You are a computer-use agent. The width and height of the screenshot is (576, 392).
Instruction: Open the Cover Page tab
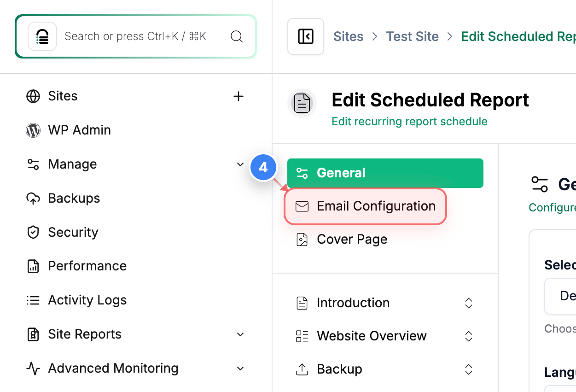pos(352,239)
